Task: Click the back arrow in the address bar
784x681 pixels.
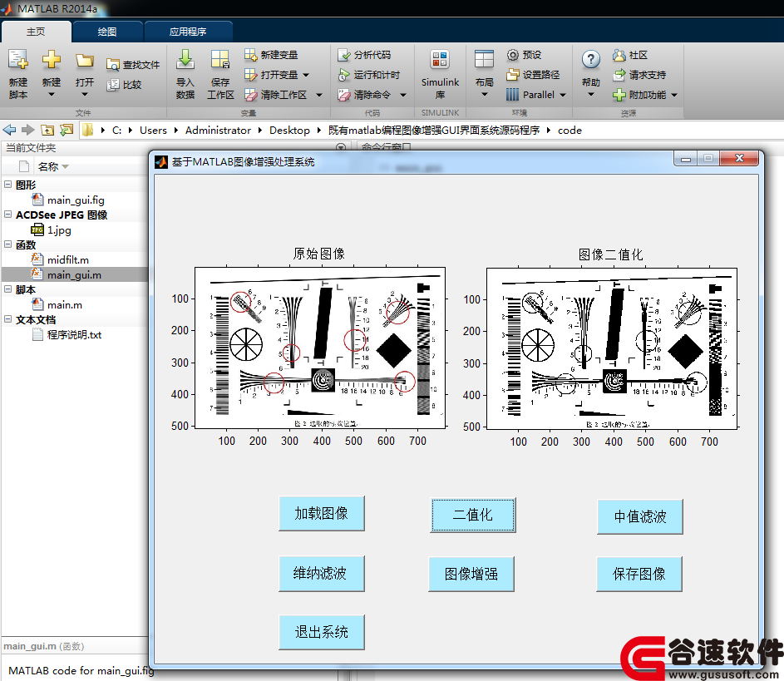Action: 9,130
